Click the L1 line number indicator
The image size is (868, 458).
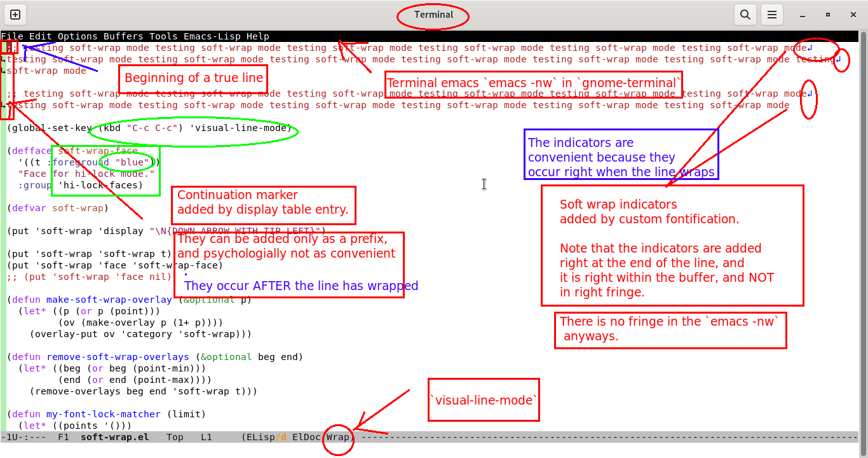[x=207, y=437]
